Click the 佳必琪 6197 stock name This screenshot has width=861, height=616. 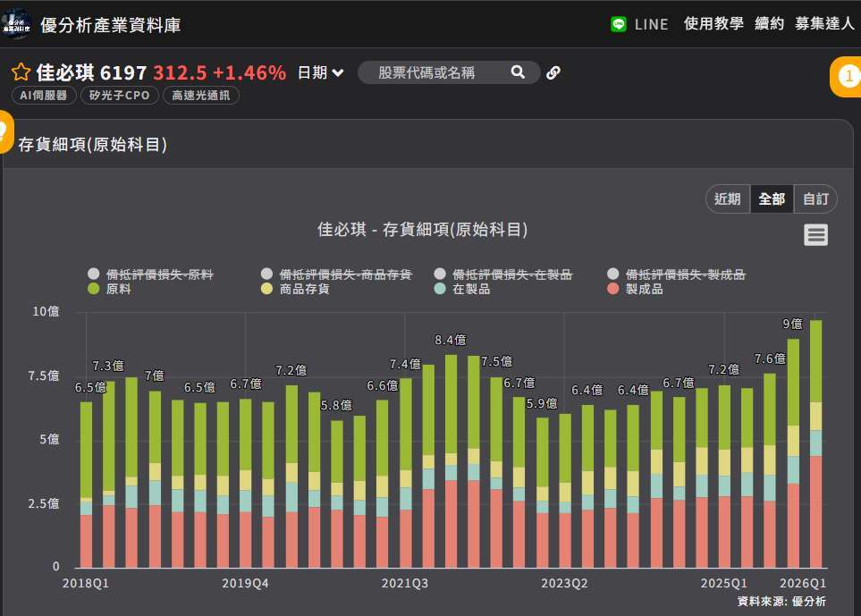click(91, 72)
